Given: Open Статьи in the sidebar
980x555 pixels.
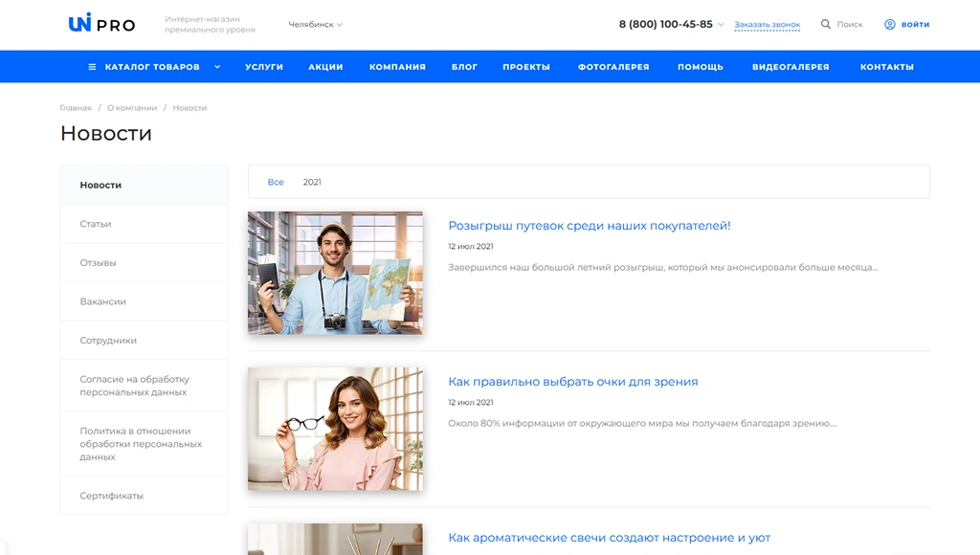Looking at the screenshot, I should (x=96, y=224).
